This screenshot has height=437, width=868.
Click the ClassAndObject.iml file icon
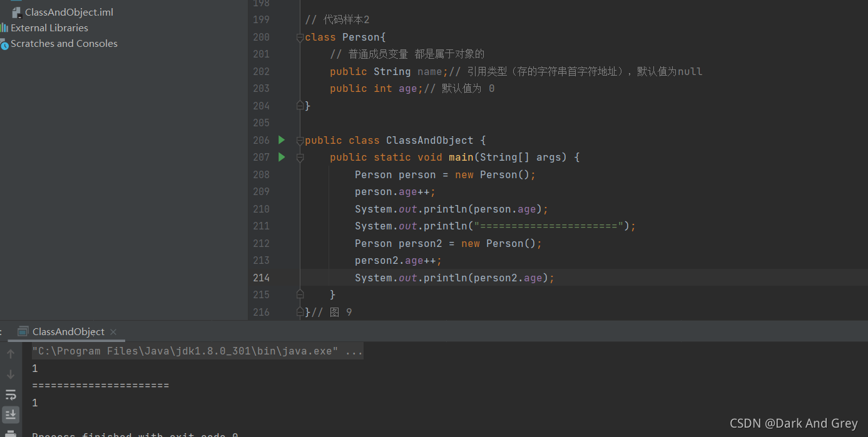click(17, 12)
